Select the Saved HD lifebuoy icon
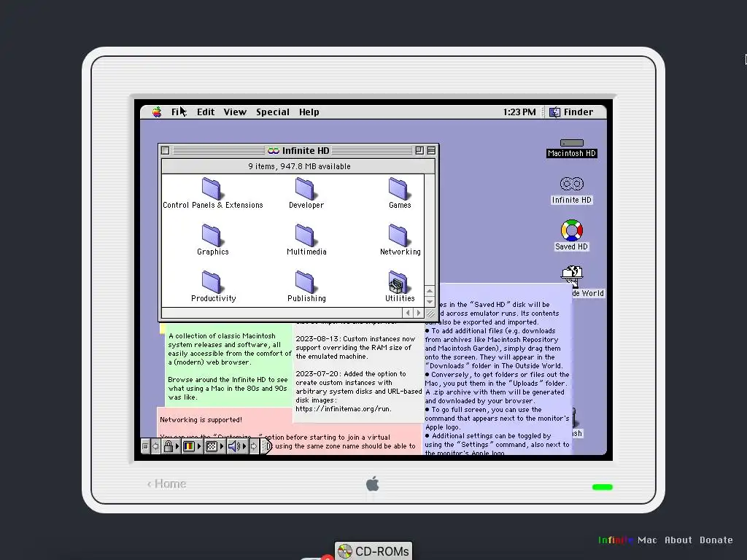This screenshot has width=747, height=560. tap(572, 230)
